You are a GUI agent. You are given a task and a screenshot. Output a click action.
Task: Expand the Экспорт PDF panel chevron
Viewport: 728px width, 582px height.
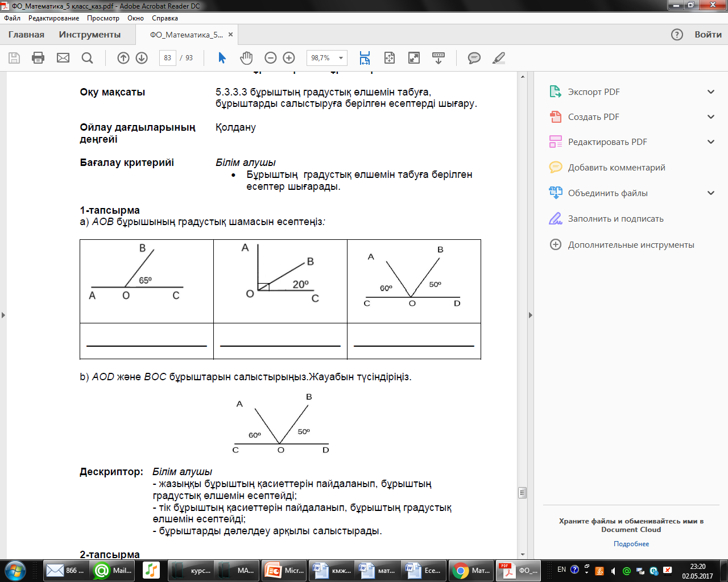pyautogui.click(x=711, y=92)
